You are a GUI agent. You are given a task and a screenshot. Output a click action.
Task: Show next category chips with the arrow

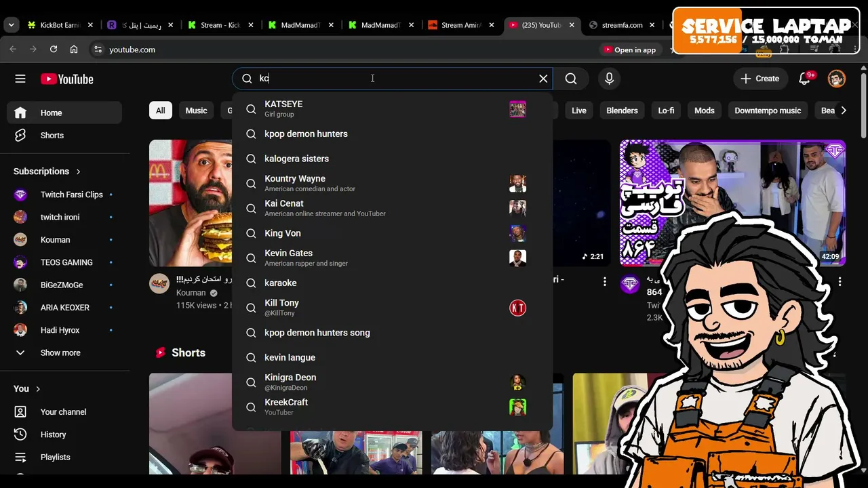pyautogui.click(x=843, y=110)
